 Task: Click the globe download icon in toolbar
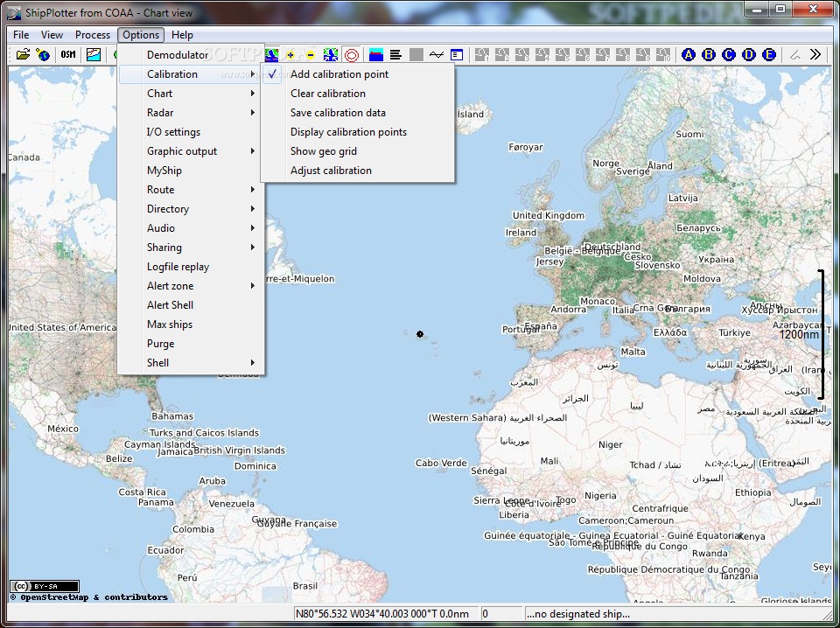(x=43, y=54)
